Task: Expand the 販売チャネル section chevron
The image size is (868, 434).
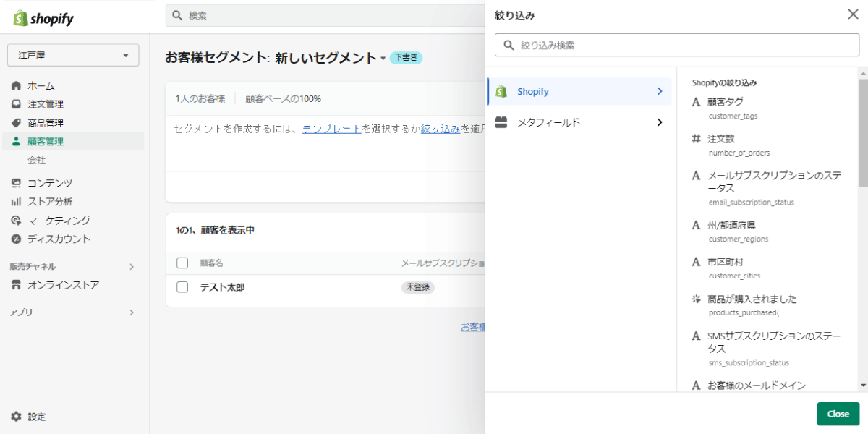Action: (132, 267)
